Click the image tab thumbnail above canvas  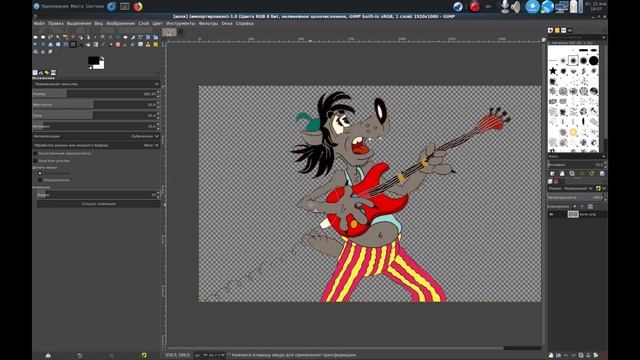point(169,32)
